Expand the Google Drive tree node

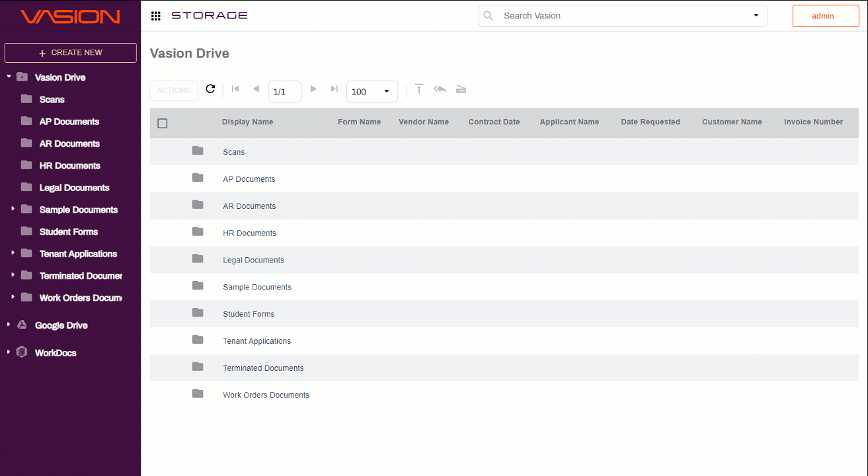click(9, 325)
